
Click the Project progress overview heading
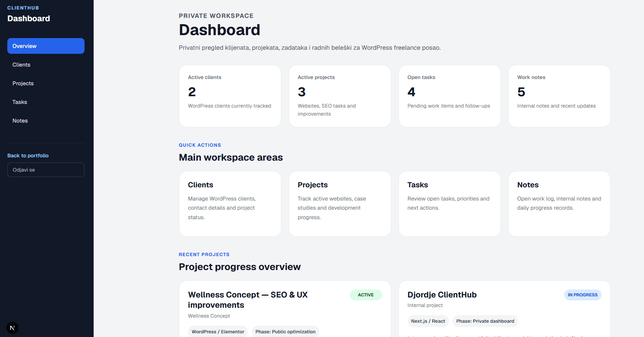pos(240,267)
